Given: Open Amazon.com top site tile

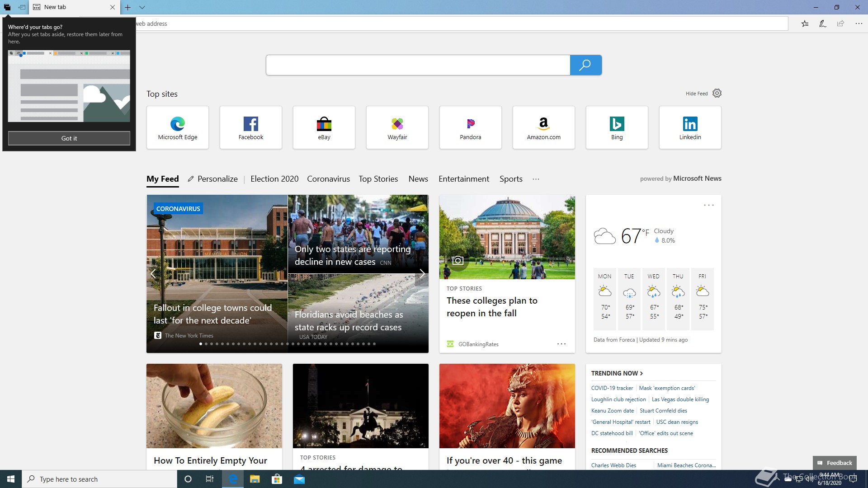Looking at the screenshot, I should [x=544, y=127].
